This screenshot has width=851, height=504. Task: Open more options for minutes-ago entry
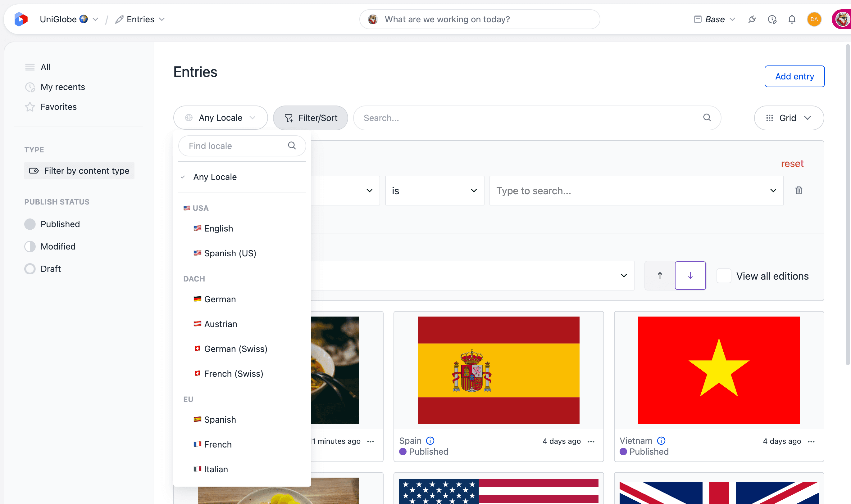(371, 441)
